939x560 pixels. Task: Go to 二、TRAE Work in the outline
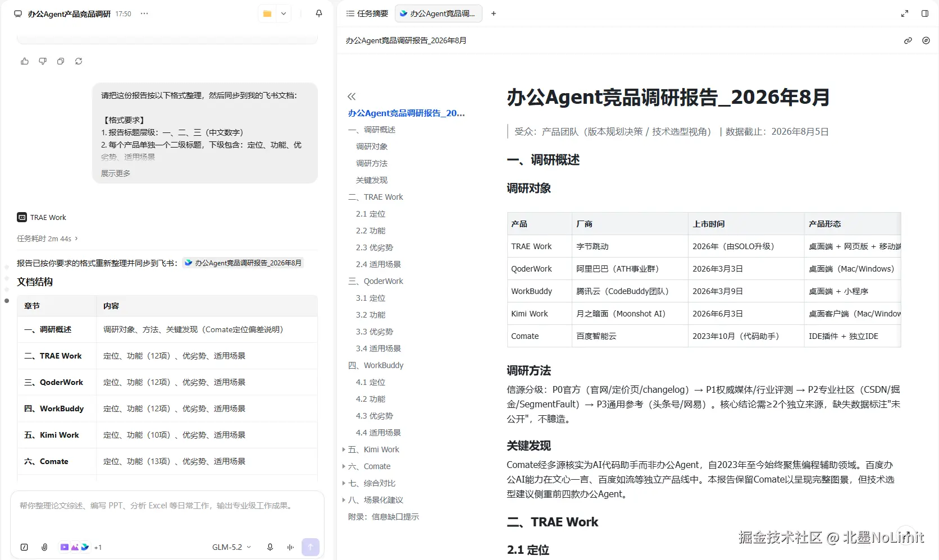click(x=376, y=197)
